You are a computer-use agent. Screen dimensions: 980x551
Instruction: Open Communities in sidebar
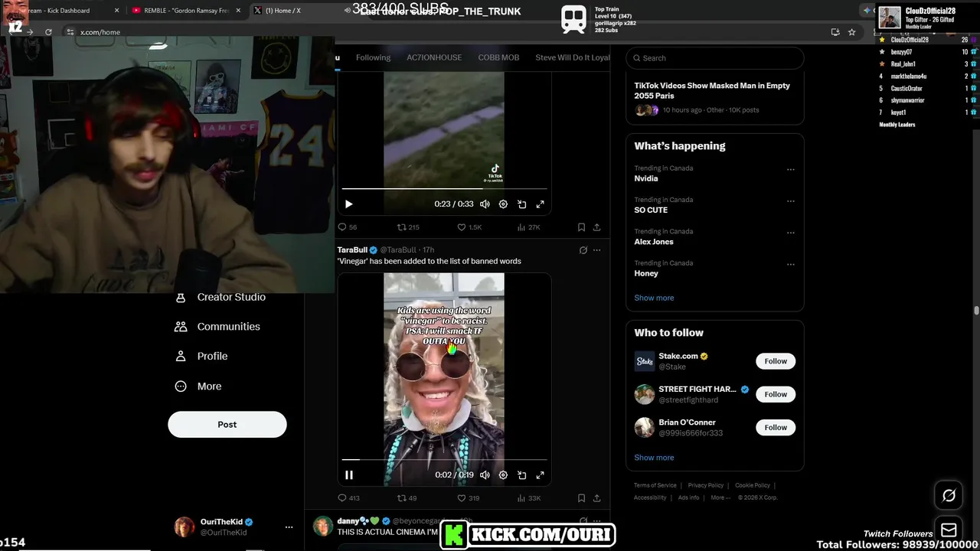[217, 327]
